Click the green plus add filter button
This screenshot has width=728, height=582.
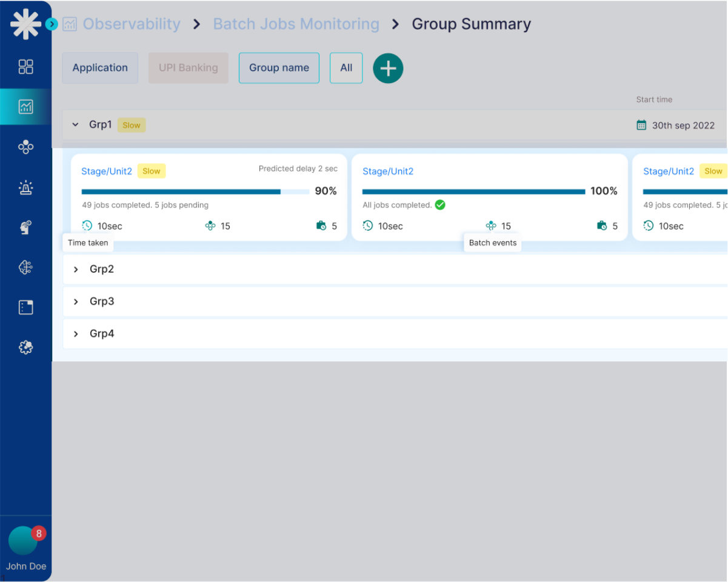(x=388, y=68)
